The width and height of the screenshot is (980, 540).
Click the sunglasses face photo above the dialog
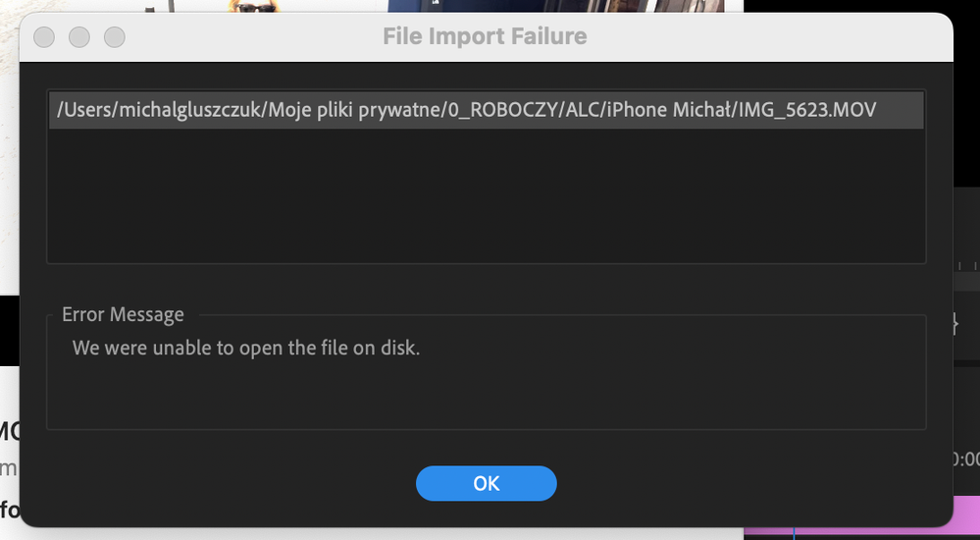(x=253, y=6)
